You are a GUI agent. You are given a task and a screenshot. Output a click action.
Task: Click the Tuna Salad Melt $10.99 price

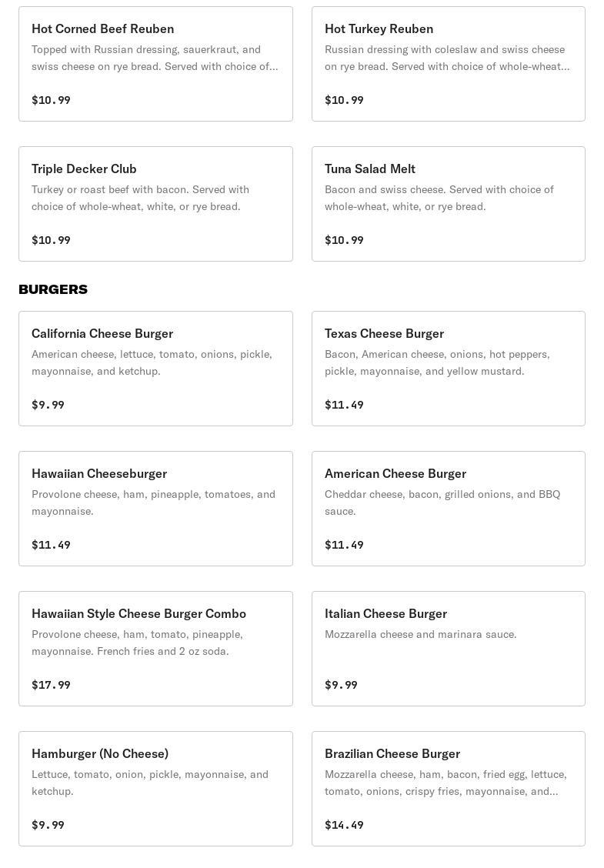pos(344,240)
